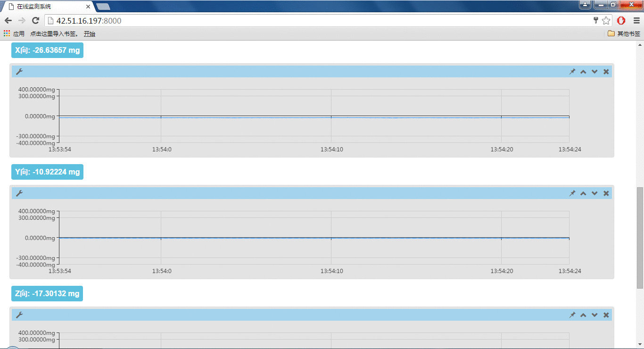
Task: Remove the Y-direction chart panel
Action: point(606,193)
